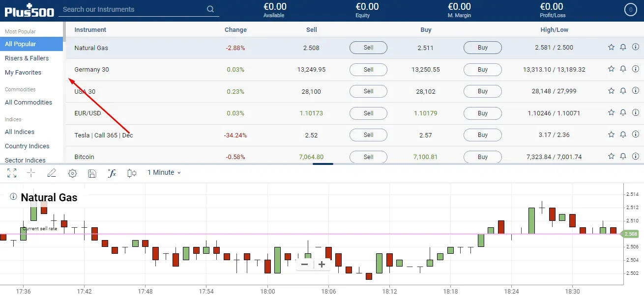
Task: Open EUR/USD info icon
Action: click(635, 112)
